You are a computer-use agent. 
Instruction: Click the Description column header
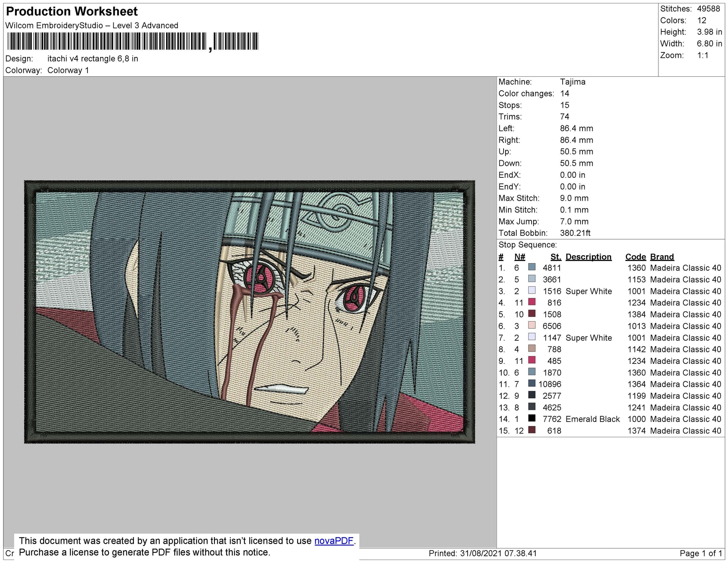point(588,257)
